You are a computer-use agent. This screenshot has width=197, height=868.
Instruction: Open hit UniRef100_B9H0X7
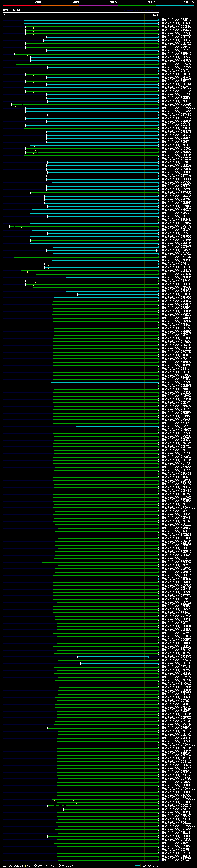[x=177, y=78]
